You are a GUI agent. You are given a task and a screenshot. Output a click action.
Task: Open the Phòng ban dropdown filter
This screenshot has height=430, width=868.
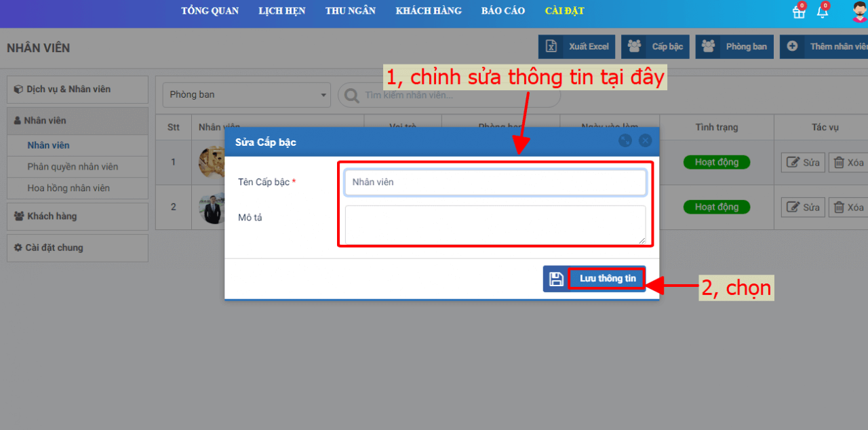247,95
